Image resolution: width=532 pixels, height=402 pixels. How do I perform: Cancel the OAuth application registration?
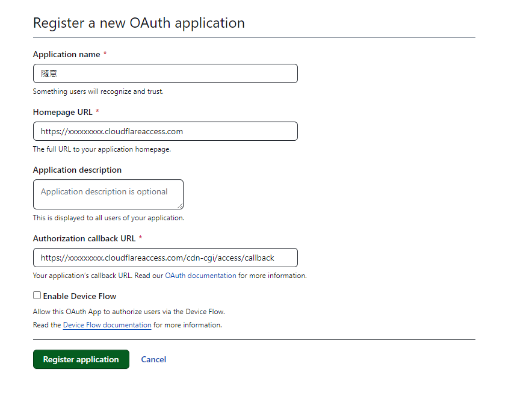pos(153,359)
